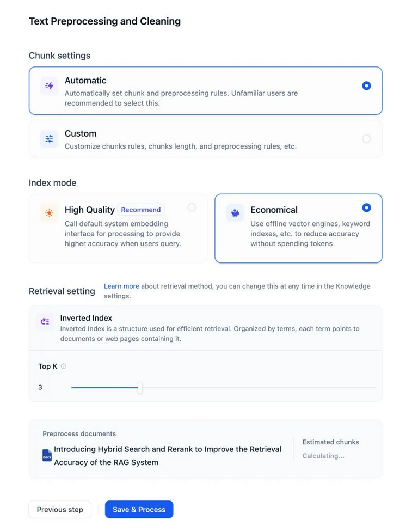The image size is (418, 532).
Task: Click the Hybrid Search document title
Action: tap(168, 456)
